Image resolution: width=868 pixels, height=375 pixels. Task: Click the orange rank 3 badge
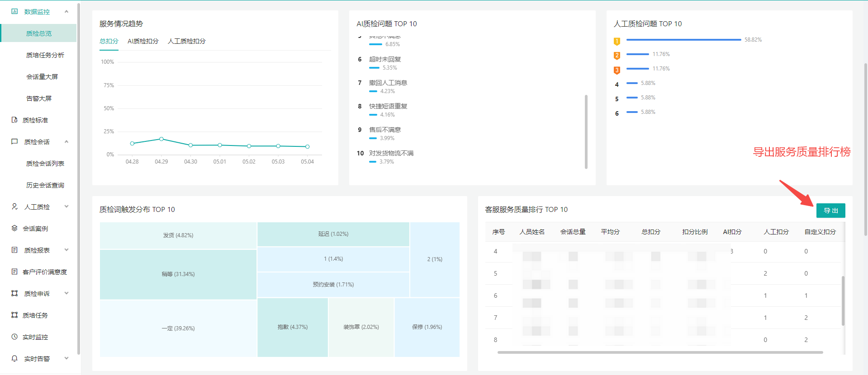point(617,70)
